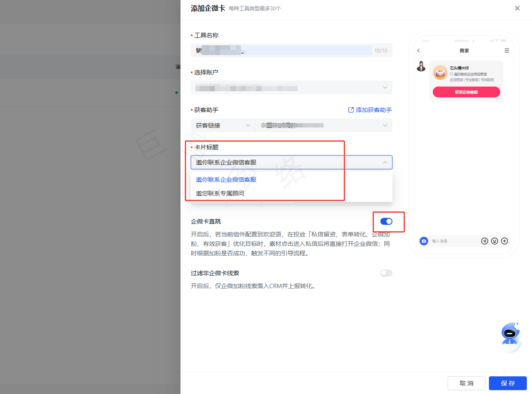Click the back arrow in phone preview
The height and width of the screenshot is (394, 532).
[x=419, y=51]
